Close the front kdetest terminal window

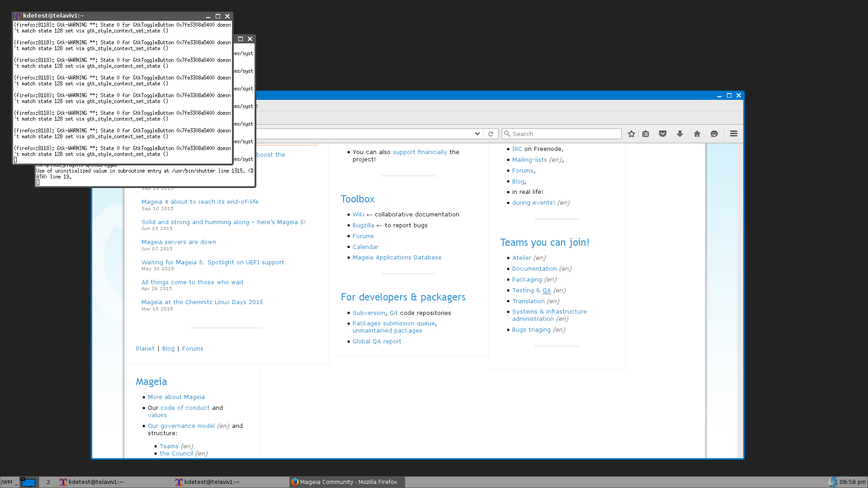point(227,16)
